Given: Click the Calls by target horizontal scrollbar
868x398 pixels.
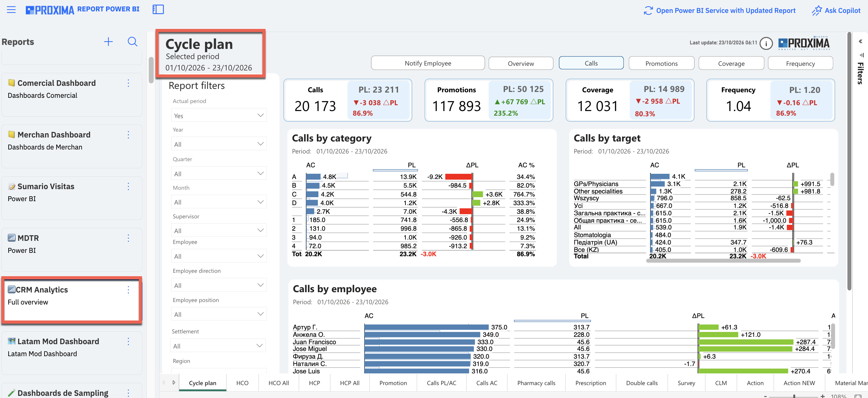Looking at the screenshot, I should [723, 261].
